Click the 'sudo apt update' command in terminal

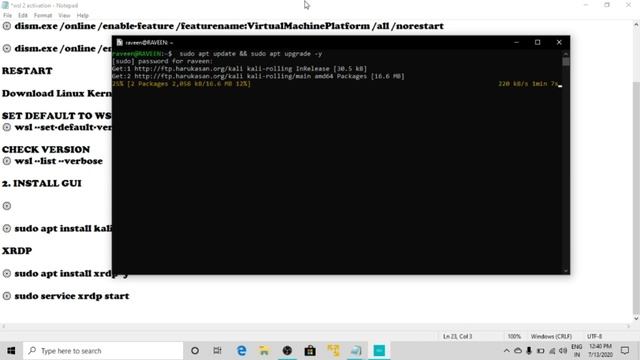(251, 54)
